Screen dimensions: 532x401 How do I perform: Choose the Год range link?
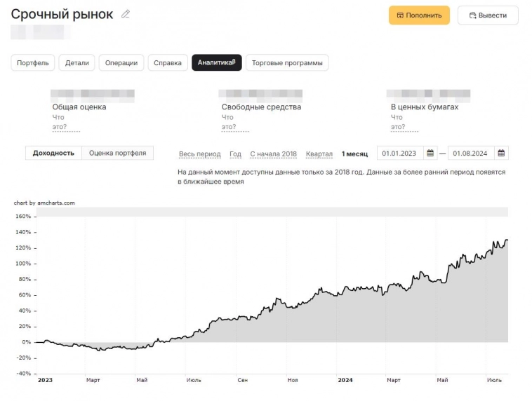click(235, 154)
